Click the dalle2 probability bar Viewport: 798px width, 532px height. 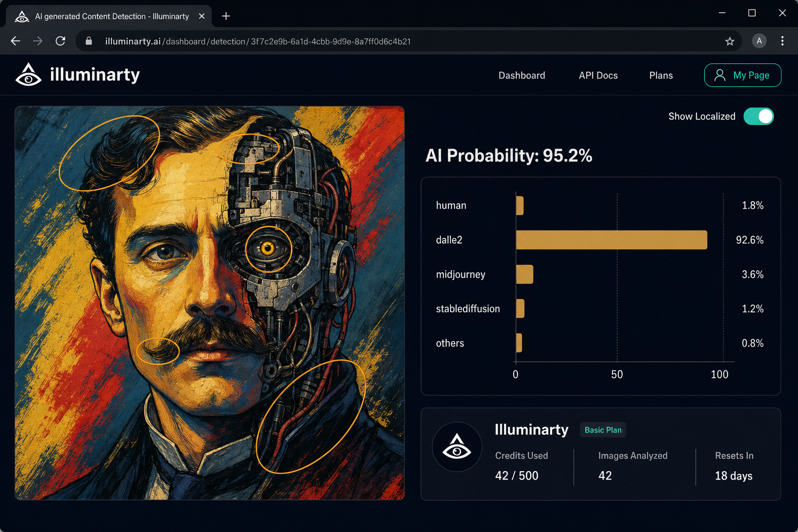610,240
